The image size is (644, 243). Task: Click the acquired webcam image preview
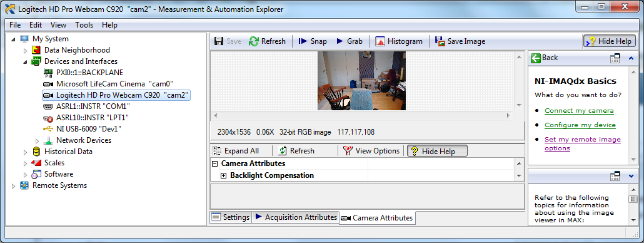[361, 81]
